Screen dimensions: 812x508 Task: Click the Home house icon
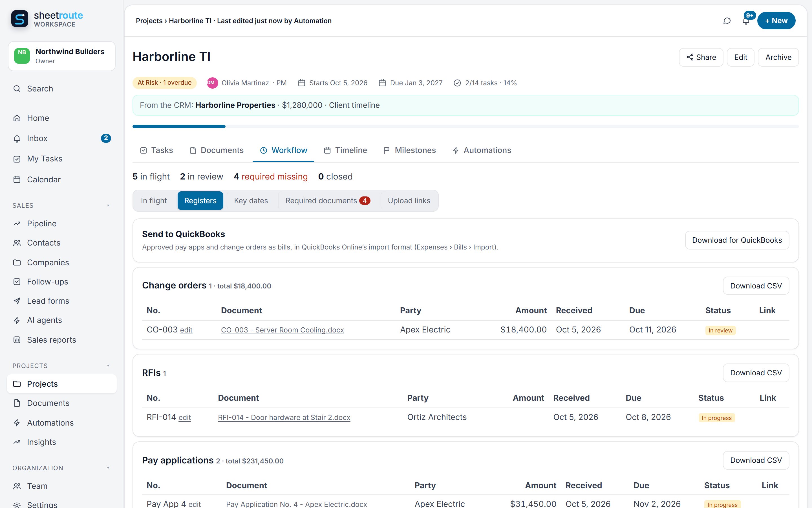(17, 118)
